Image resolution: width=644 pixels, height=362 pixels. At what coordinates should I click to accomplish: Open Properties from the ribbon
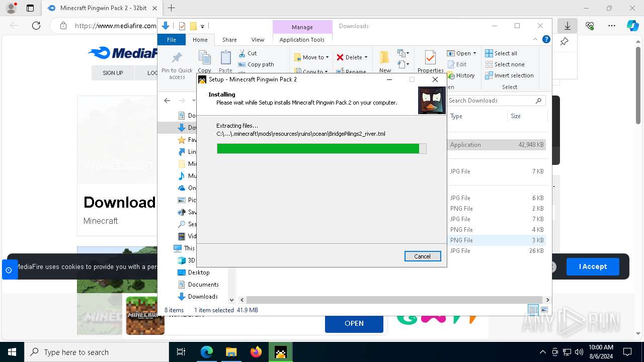coord(430,62)
